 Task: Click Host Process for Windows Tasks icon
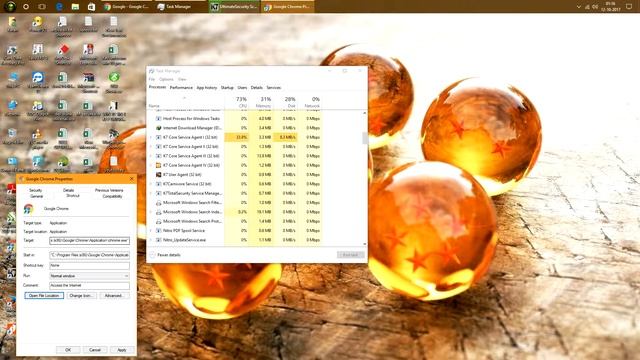pyautogui.click(x=158, y=118)
